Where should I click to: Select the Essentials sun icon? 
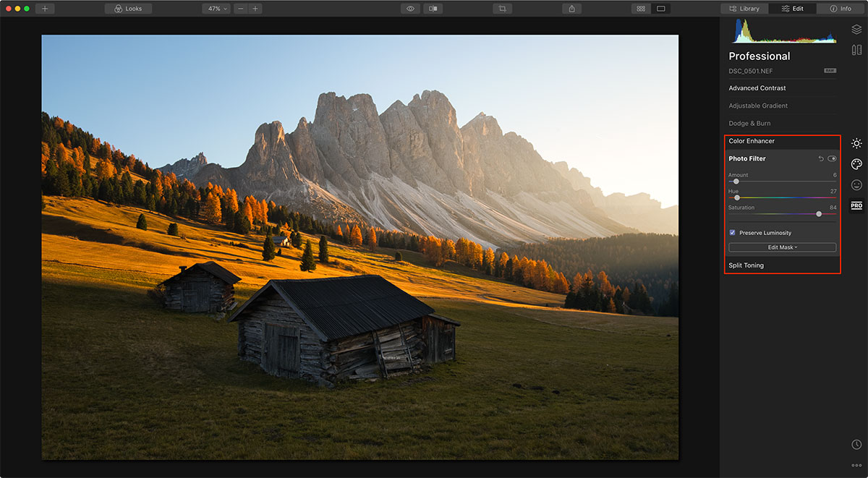(856, 143)
